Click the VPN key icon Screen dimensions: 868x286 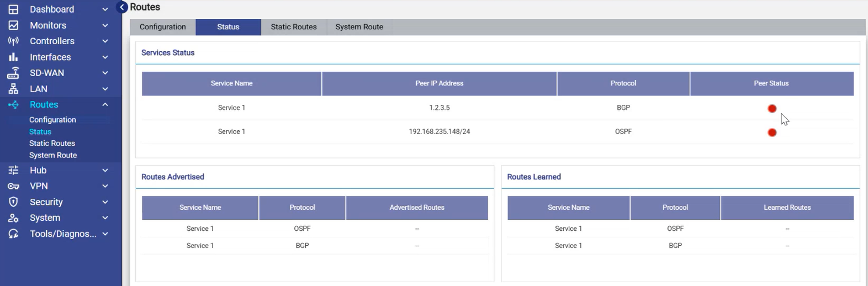coord(13,186)
